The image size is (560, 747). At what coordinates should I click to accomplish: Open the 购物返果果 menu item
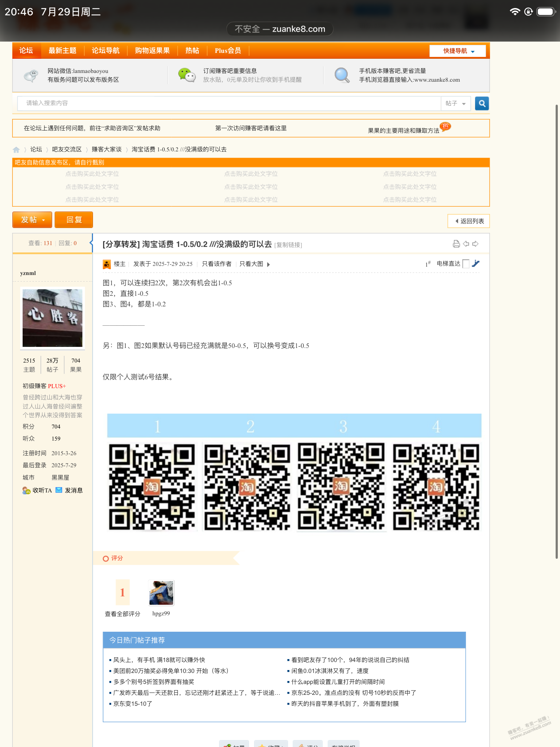tap(152, 51)
